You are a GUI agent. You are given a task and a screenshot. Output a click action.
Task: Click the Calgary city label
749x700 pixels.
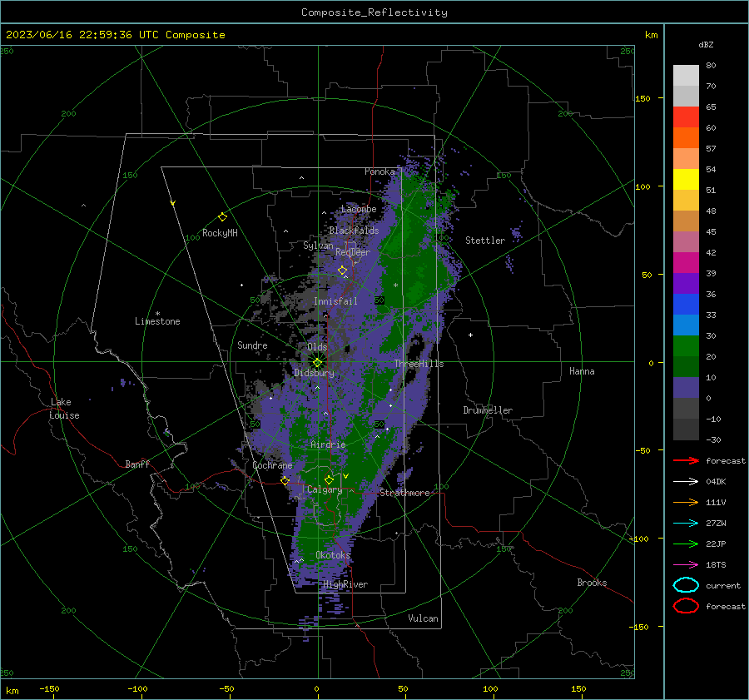(325, 489)
